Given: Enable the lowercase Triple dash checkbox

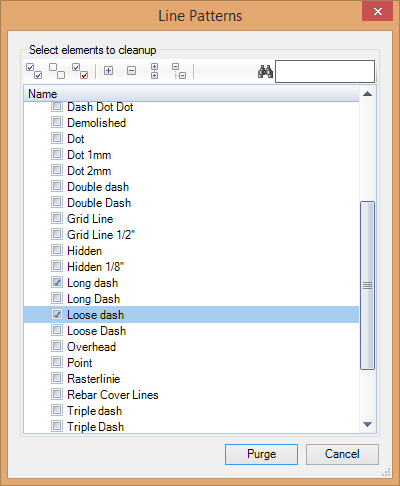Looking at the screenshot, I should point(57,410).
